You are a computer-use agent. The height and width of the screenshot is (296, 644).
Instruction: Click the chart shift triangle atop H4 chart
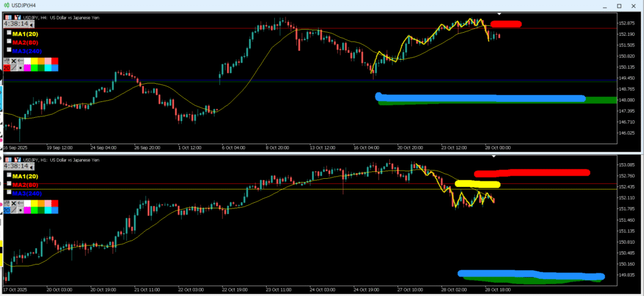(x=499, y=14)
